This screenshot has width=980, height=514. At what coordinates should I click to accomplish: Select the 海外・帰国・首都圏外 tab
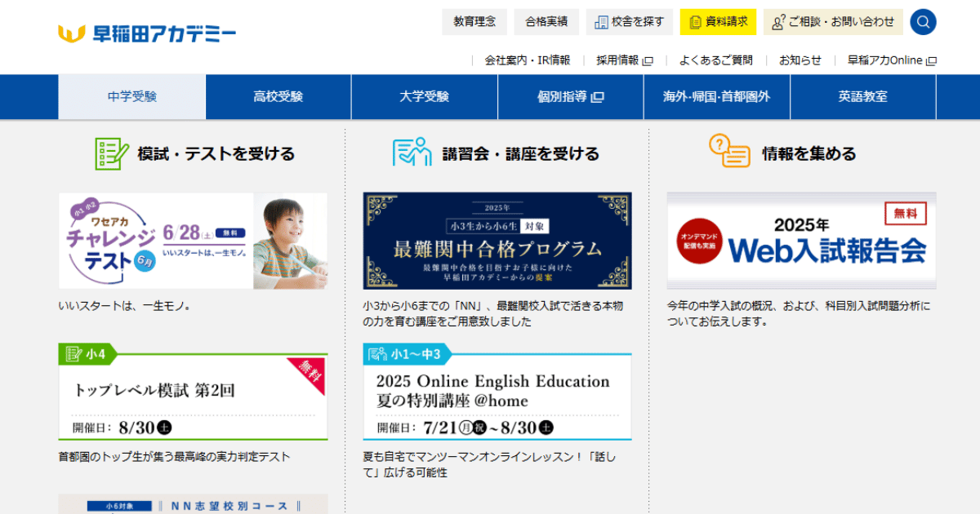[x=717, y=97]
